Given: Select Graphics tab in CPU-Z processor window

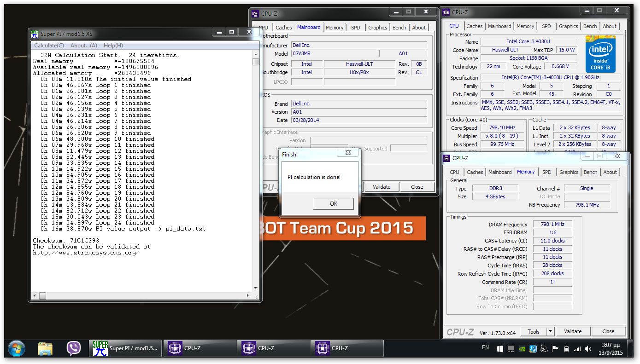Looking at the screenshot, I should pyautogui.click(x=568, y=26).
